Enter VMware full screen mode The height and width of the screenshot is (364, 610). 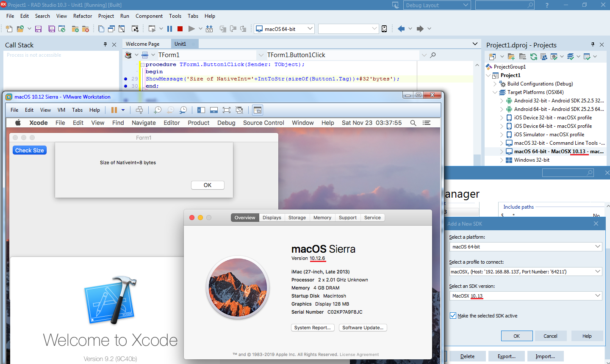227,110
